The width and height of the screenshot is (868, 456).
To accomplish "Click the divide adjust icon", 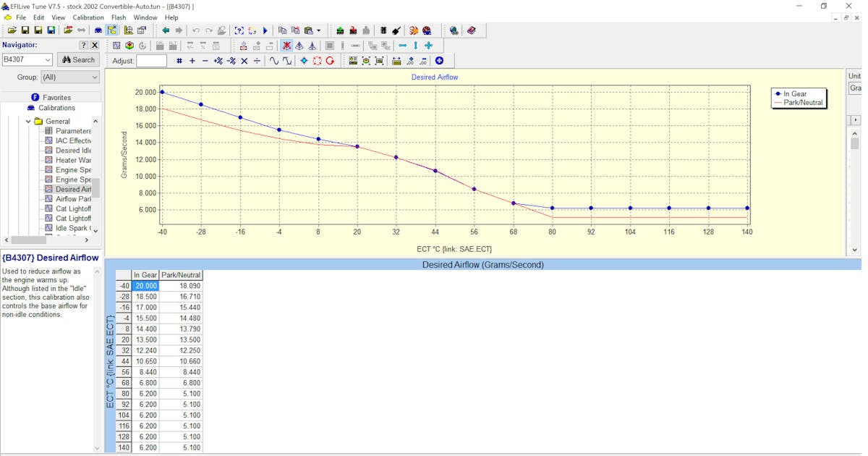I will tap(258, 61).
